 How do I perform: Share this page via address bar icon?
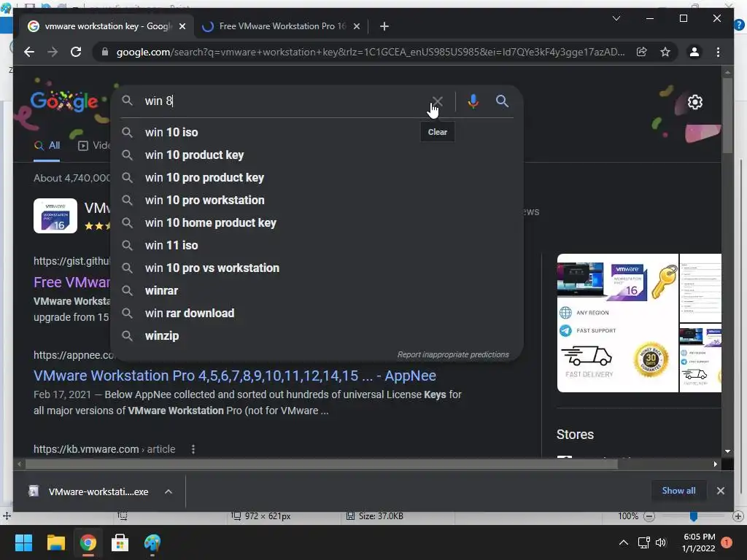[x=642, y=52]
